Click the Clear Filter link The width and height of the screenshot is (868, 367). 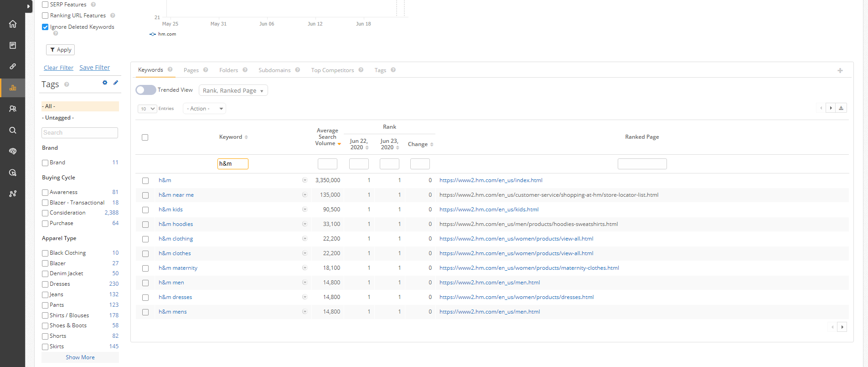pyautogui.click(x=58, y=68)
